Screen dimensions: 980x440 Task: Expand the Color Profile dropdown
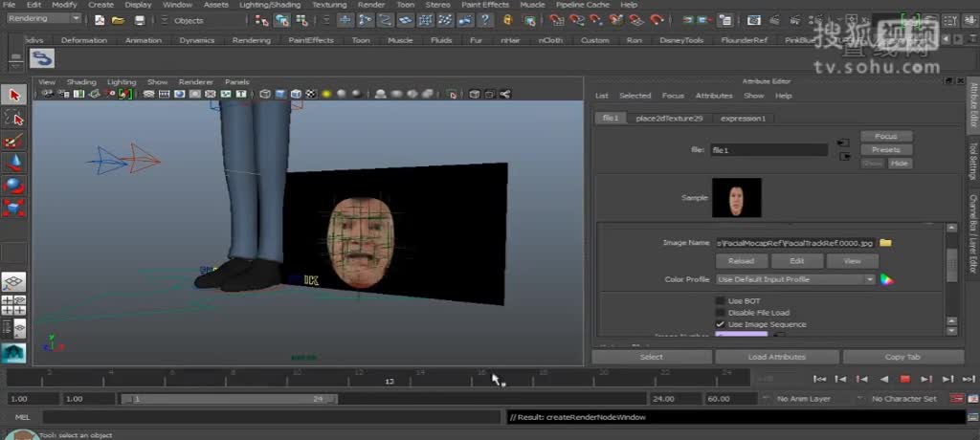[x=795, y=279]
